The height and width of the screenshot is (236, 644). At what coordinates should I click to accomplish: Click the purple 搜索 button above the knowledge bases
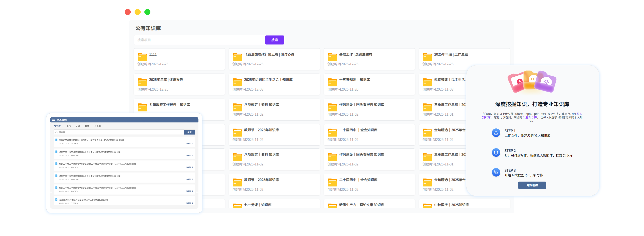point(274,40)
